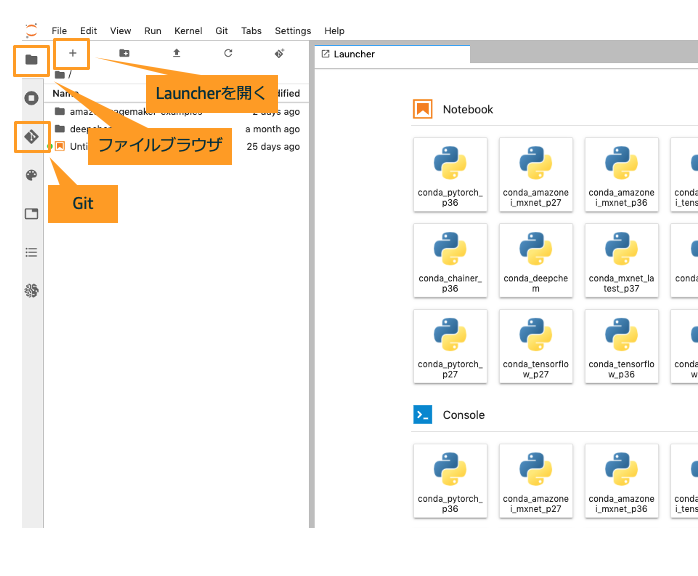Open the Kernel menu
Image resolution: width=698 pixels, height=576 pixels.
[x=188, y=31]
